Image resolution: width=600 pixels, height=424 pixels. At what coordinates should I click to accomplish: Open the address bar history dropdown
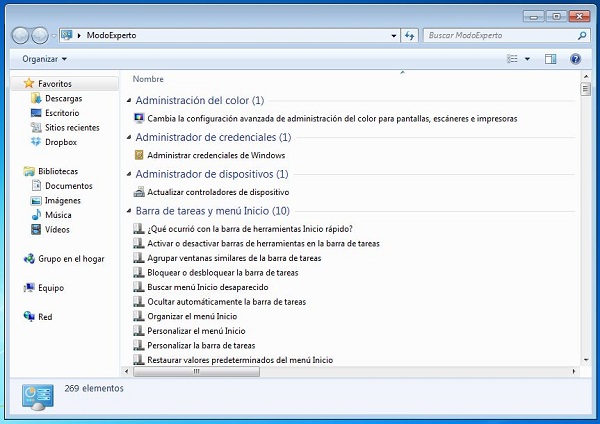[393, 35]
